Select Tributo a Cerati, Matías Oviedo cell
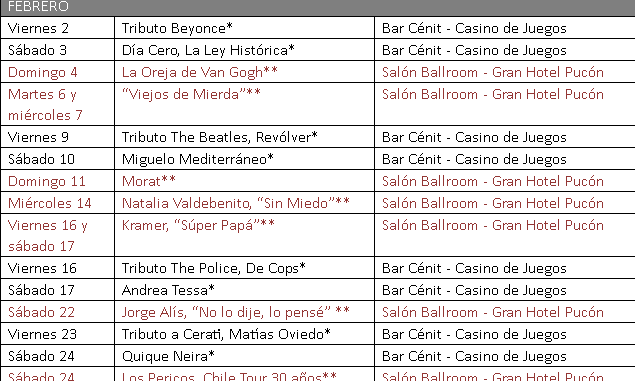The image size is (635, 381). 245,334
